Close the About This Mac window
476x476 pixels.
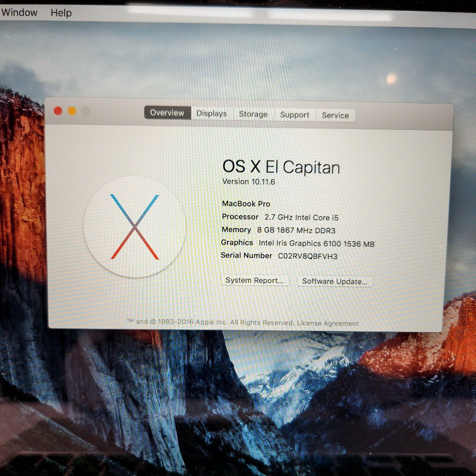pyautogui.click(x=58, y=111)
